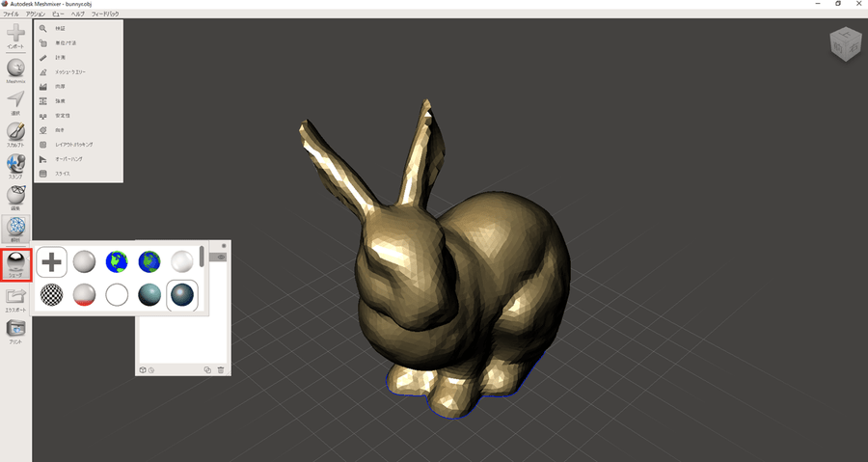
Task: Open the Stamp (スタンプ) tool
Action: click(15, 165)
